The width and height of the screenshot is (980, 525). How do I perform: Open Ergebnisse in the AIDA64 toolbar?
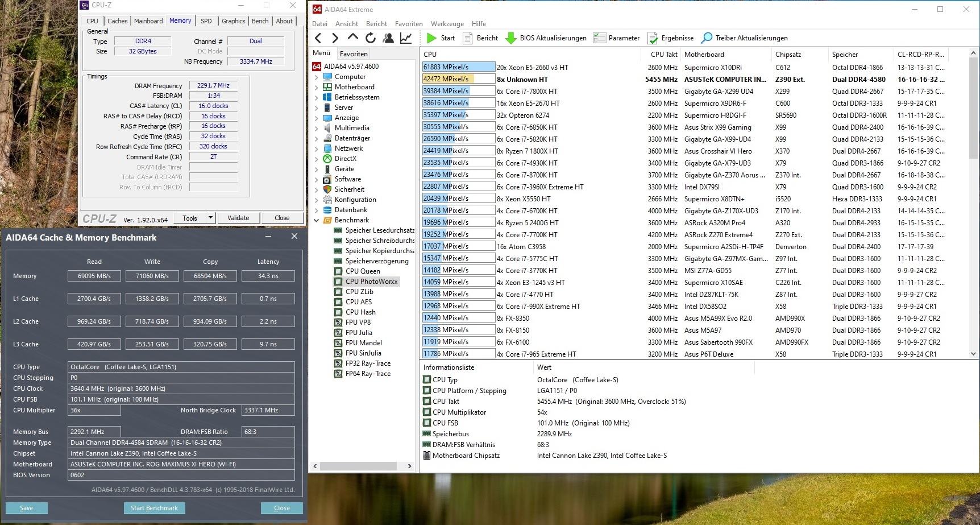[x=670, y=38]
